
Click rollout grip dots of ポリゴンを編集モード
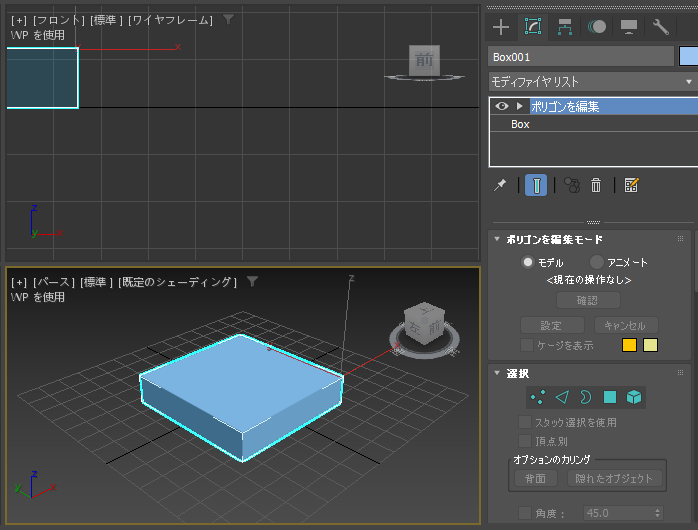point(680,239)
